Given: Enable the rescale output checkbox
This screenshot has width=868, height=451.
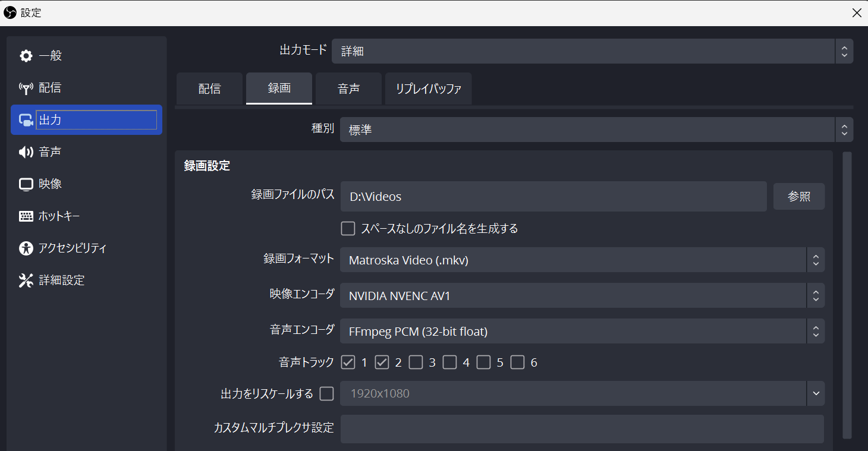Looking at the screenshot, I should point(327,393).
